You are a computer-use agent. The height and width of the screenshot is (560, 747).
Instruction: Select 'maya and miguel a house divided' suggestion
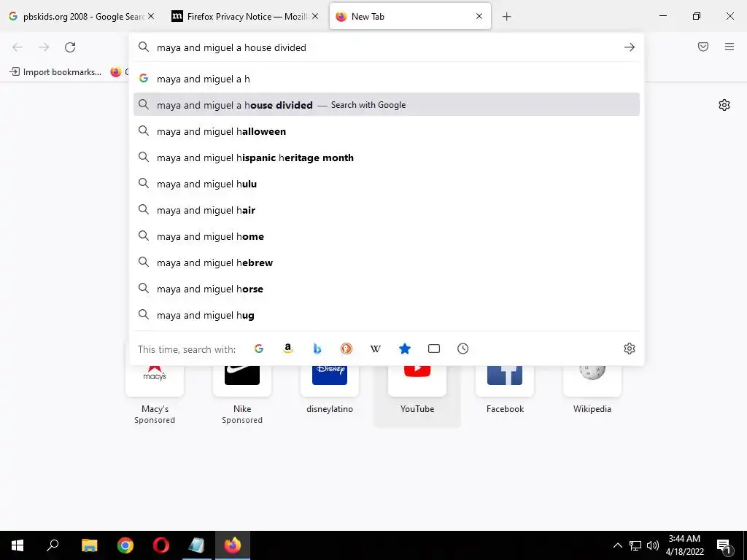pos(387,105)
